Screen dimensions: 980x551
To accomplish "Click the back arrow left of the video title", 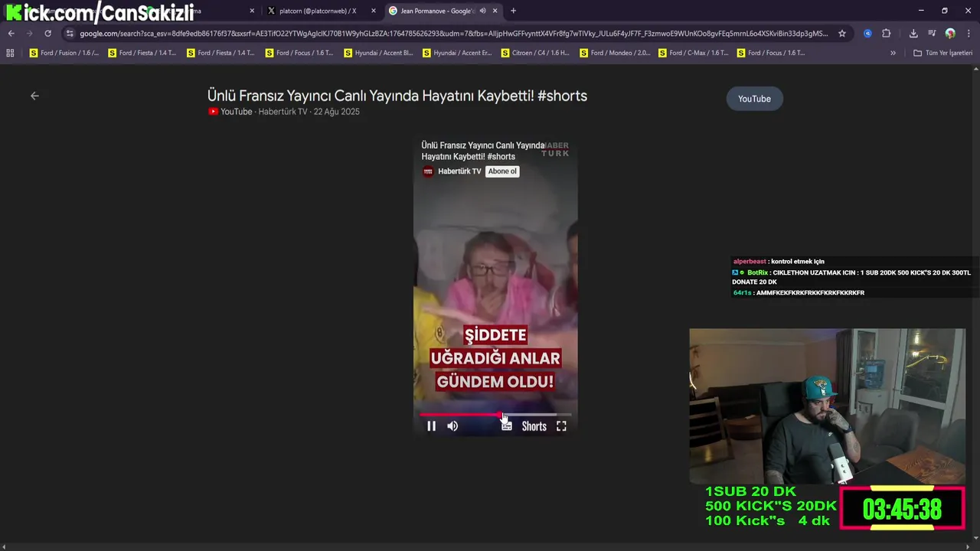I will [x=34, y=96].
